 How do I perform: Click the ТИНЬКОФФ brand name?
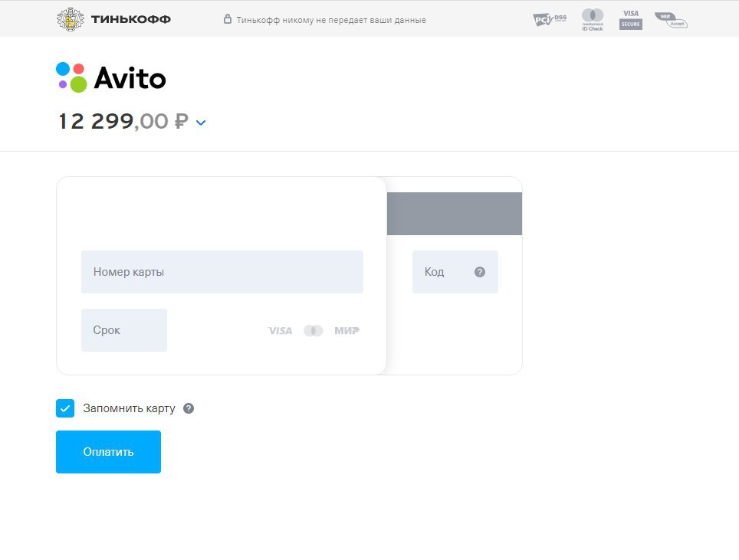[x=130, y=19]
